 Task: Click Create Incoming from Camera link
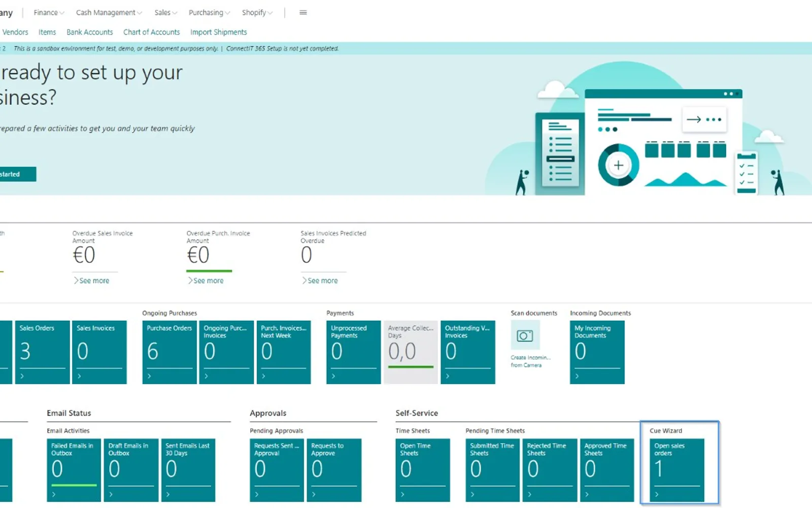531,361
